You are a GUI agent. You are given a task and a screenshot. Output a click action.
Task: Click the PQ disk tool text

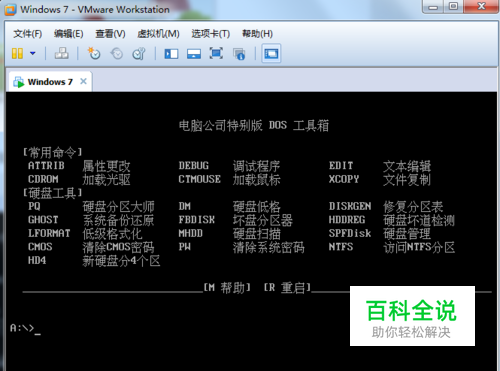(x=34, y=206)
